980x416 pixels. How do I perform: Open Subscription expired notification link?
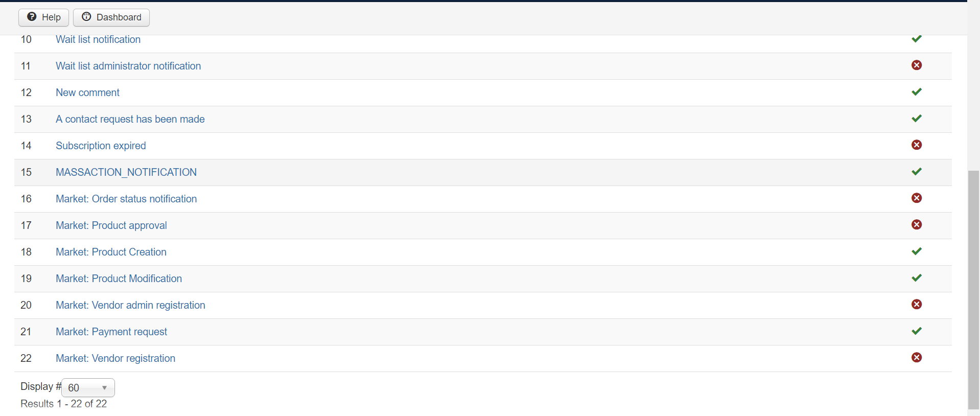101,146
